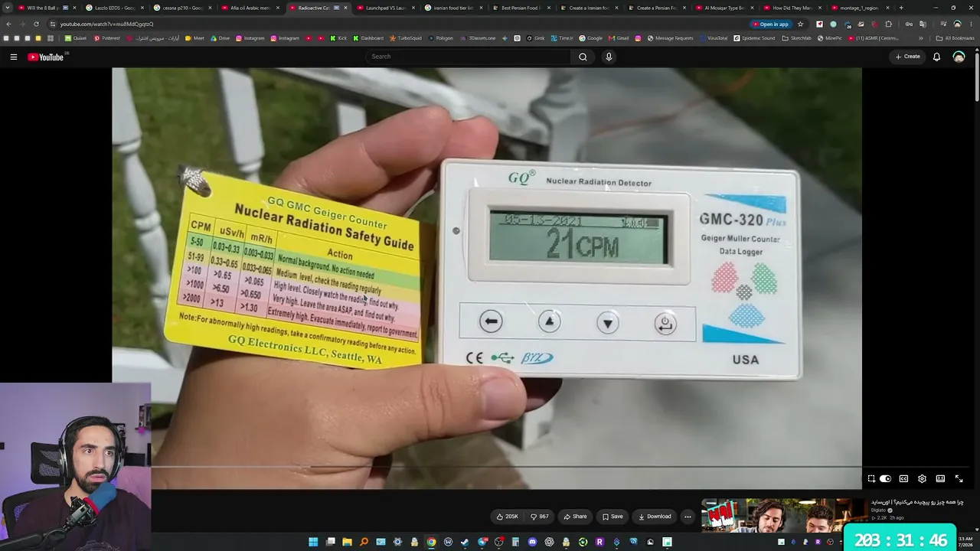Screen dimensions: 980x551
Task: Switch to the 'cessna p210' browser tab
Action: point(182,8)
